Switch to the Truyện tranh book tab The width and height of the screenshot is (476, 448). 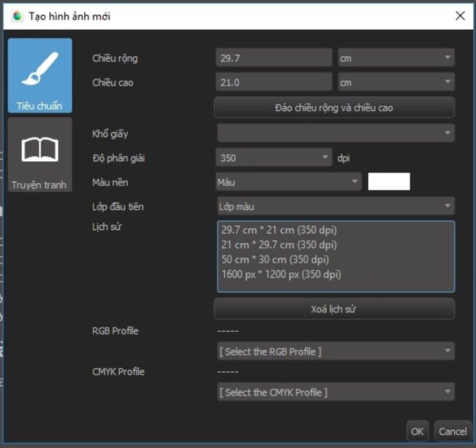click(x=40, y=155)
